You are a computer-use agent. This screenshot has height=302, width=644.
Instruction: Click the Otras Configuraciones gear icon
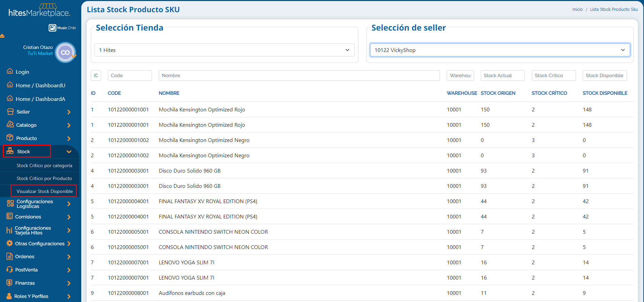pyautogui.click(x=10, y=243)
